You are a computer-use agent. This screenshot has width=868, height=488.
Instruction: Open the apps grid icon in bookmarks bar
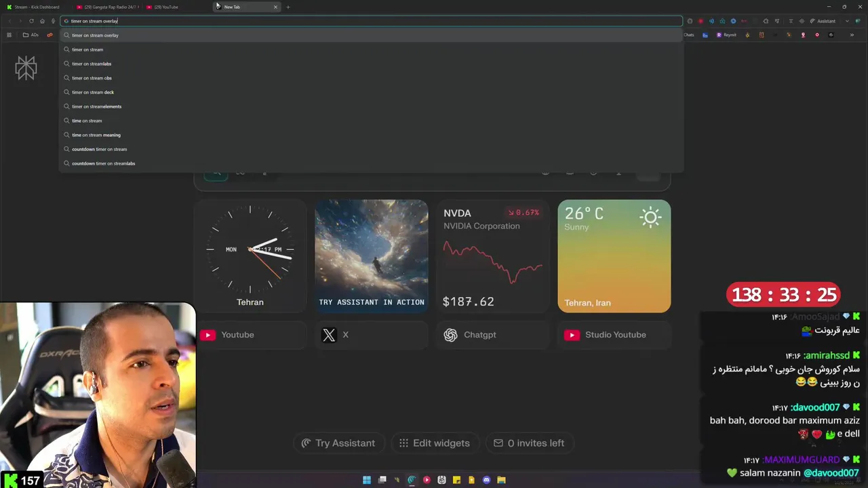9,35
